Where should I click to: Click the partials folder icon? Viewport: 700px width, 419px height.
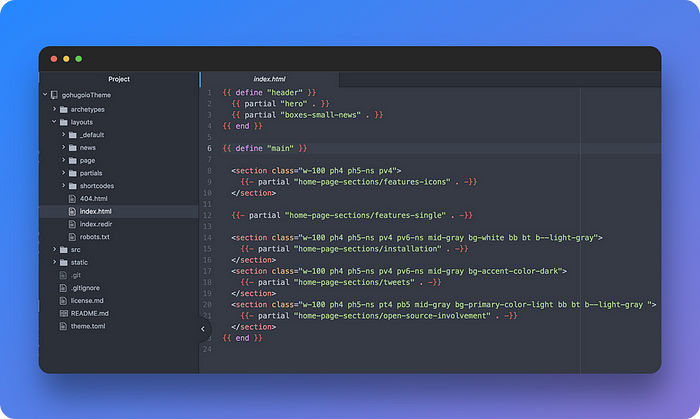pyautogui.click(x=73, y=173)
